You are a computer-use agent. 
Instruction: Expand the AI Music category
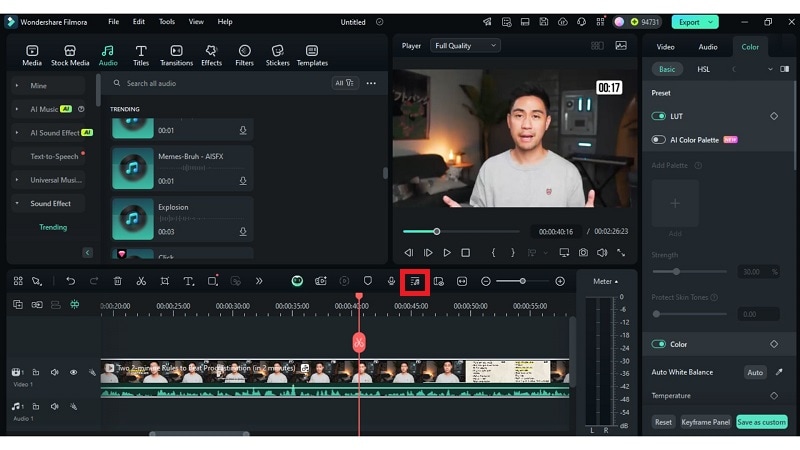[17, 109]
